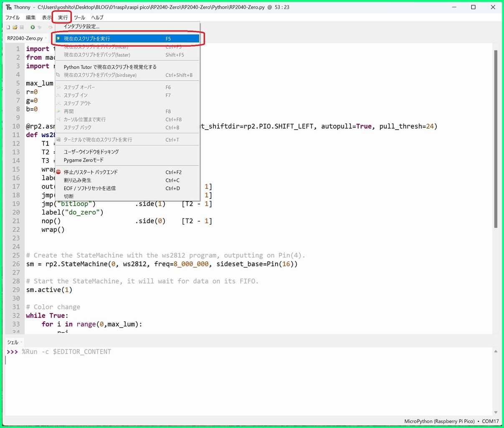Image resolution: width=504 pixels, height=428 pixels.
Task: Select 現在のスクリプトをデバッグ(faster) entry
Action: [x=128, y=55]
